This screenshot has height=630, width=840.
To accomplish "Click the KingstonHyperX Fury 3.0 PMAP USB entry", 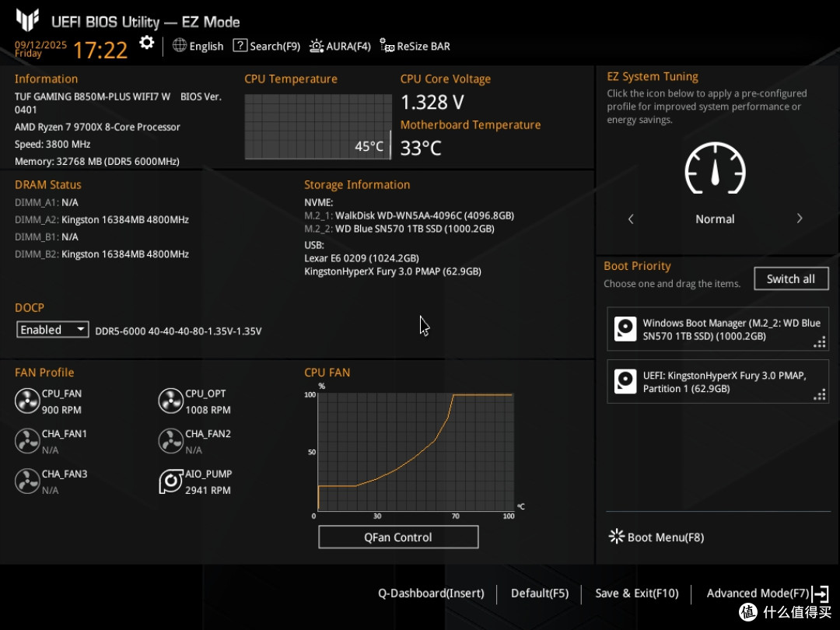I will (x=393, y=271).
